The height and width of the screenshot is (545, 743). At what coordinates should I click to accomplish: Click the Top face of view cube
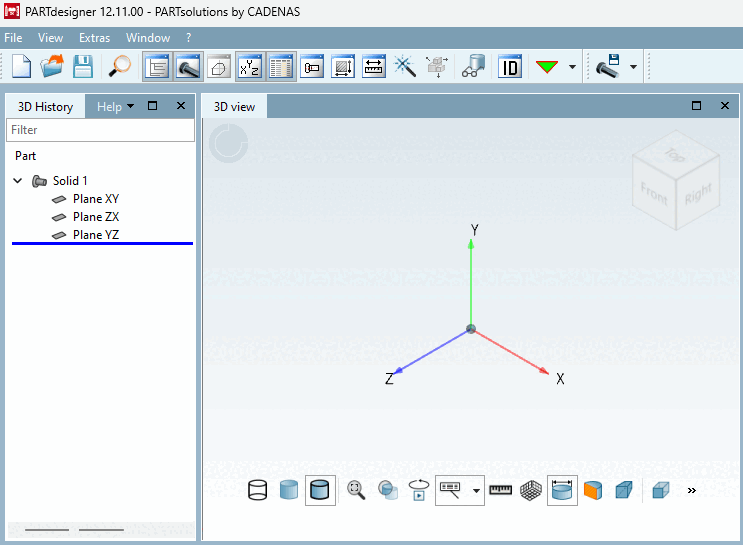675,154
